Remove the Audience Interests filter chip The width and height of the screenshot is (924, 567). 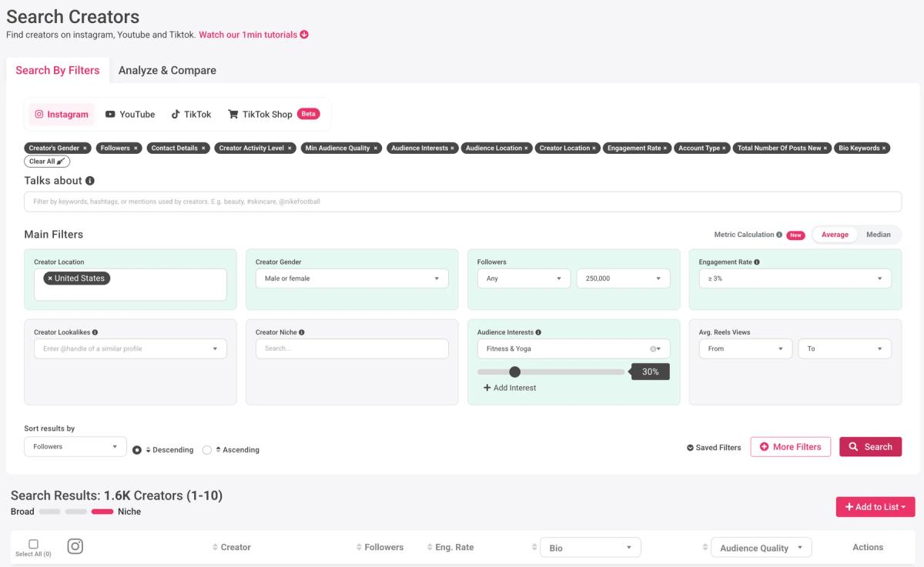pos(452,148)
